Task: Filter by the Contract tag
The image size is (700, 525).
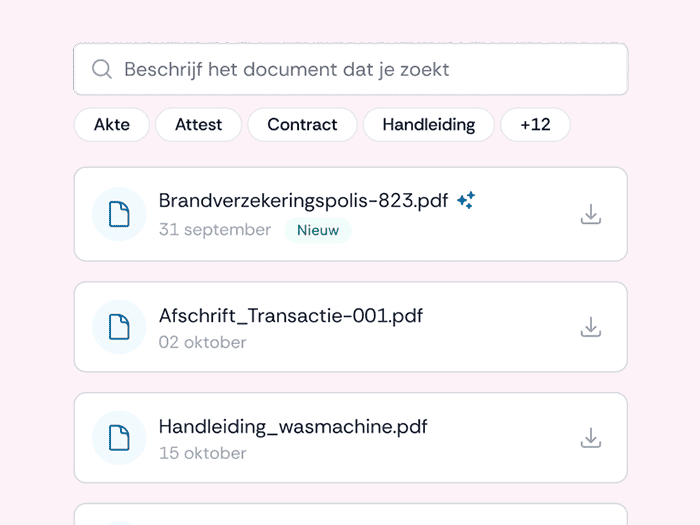Action: pyautogui.click(x=302, y=125)
